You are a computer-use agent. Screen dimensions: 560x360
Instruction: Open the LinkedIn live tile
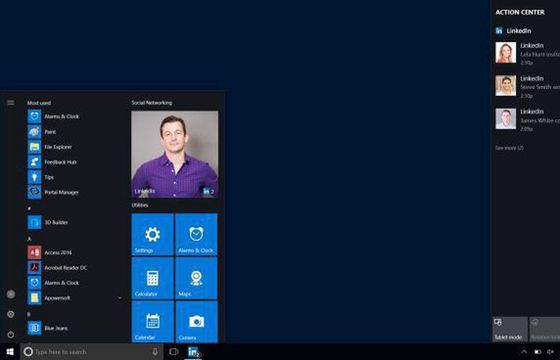click(175, 154)
